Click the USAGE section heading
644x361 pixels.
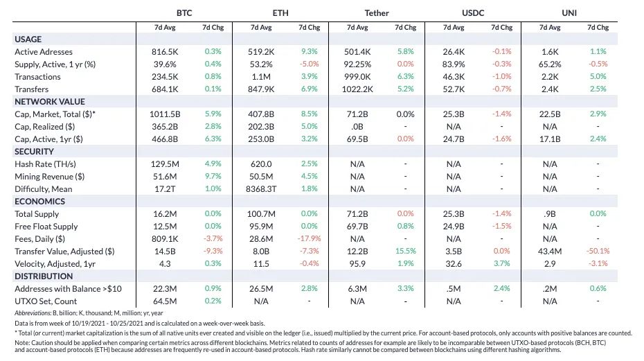[x=28, y=39]
